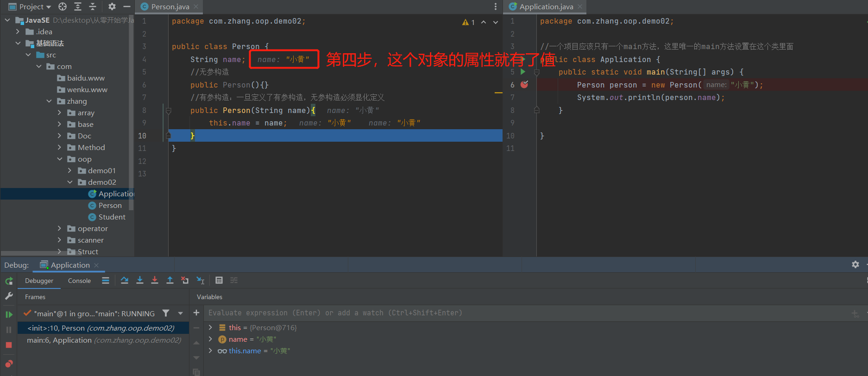Show the execution point
Image resolution: width=868 pixels, height=376 pixels.
coord(106,280)
